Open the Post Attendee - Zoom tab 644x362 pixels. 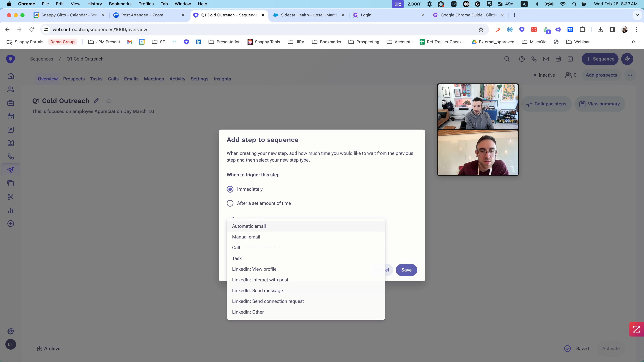149,15
